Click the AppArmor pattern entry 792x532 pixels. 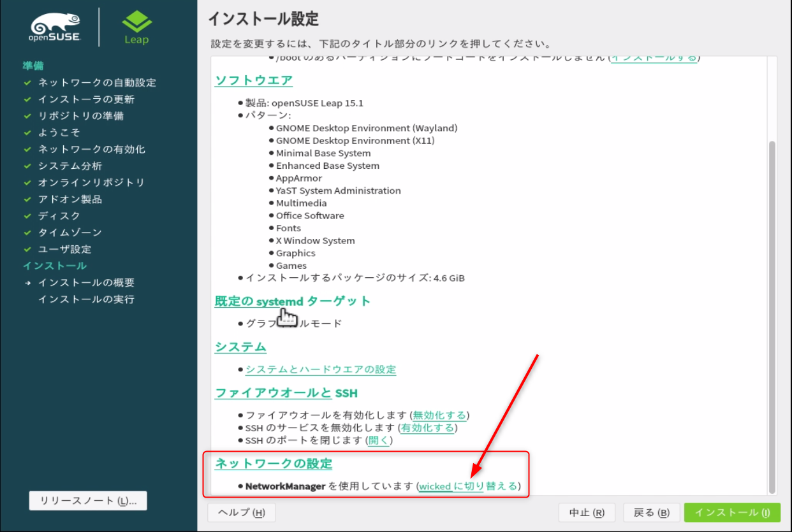(299, 178)
